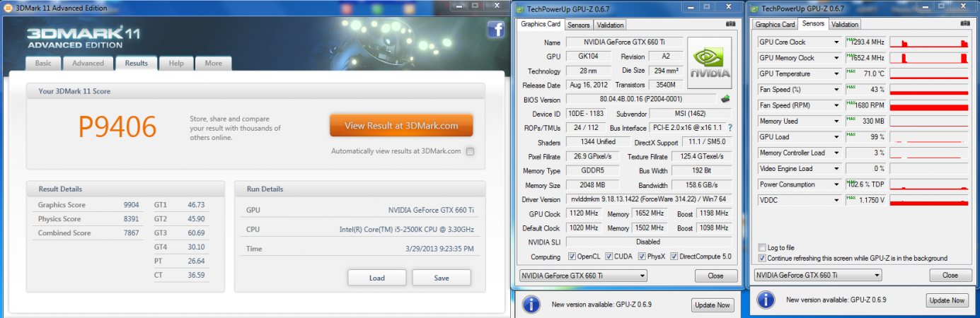This screenshot has width=980, height=318.
Task: Open the GPU Load sensor dropdown
Action: 836,137
